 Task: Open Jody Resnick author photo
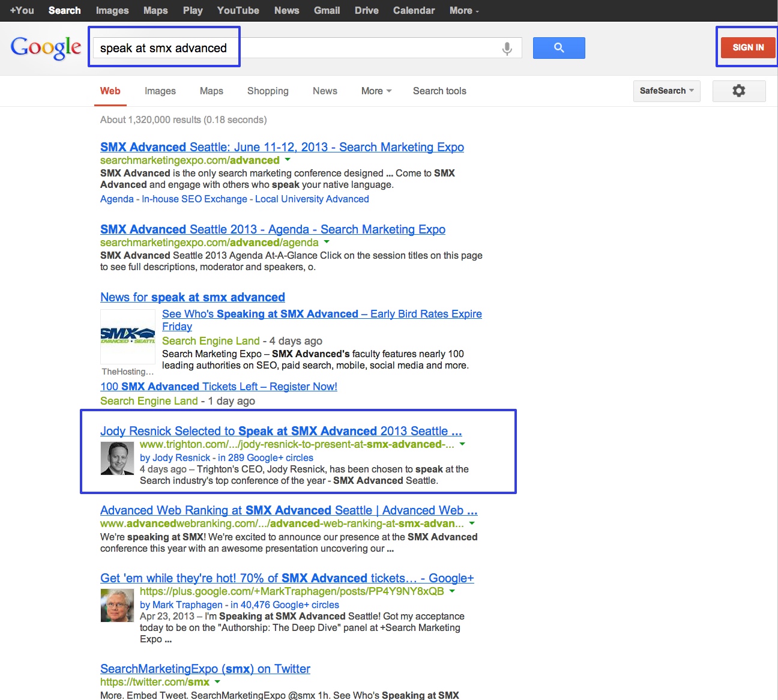click(117, 458)
